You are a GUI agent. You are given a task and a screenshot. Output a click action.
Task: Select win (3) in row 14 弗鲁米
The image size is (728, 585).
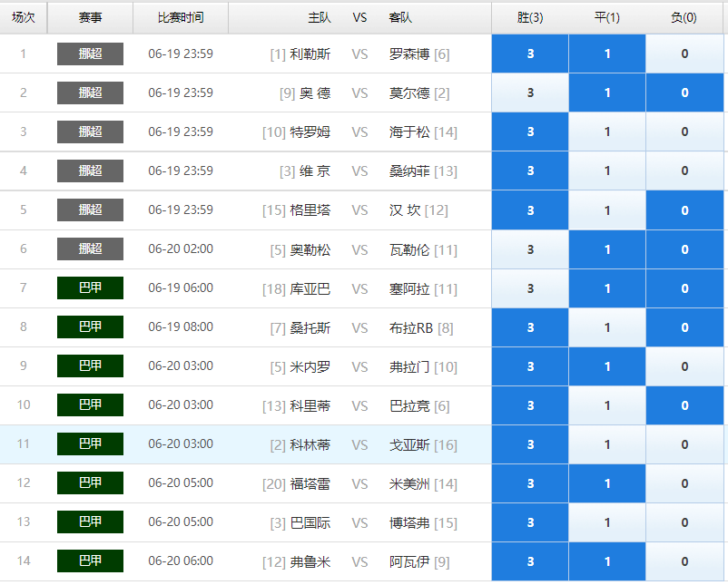tap(530, 561)
